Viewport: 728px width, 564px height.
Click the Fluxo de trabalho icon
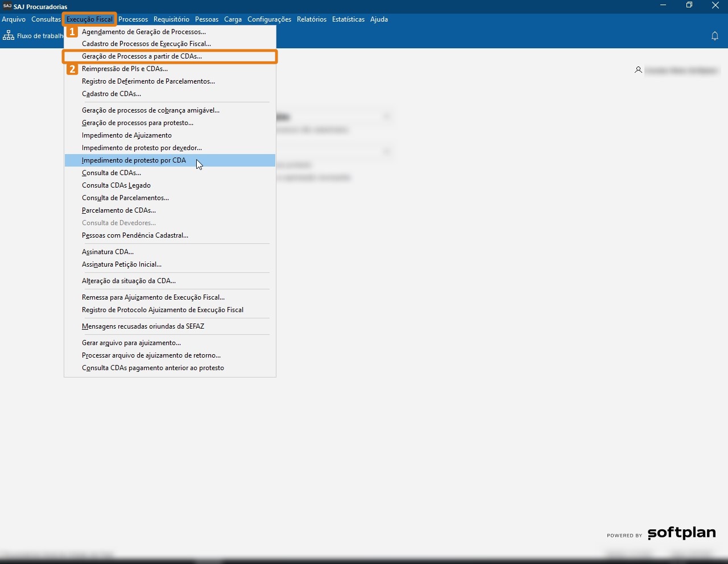pos(9,36)
